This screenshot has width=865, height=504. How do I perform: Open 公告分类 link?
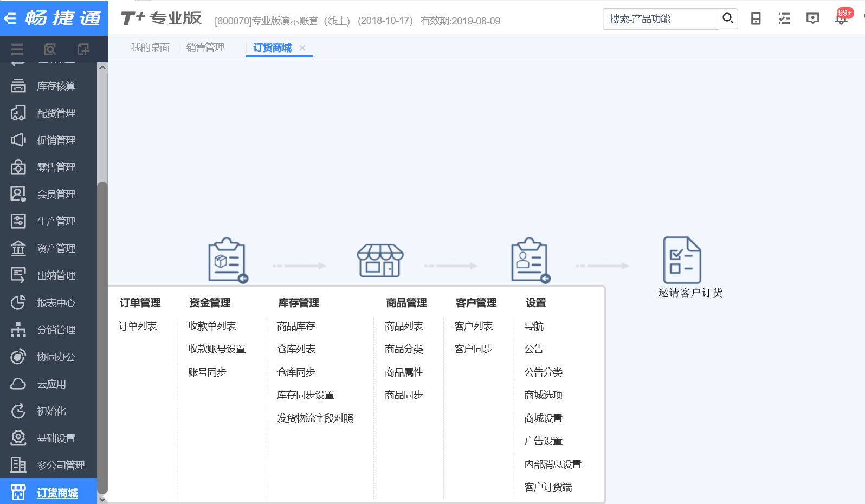(544, 372)
